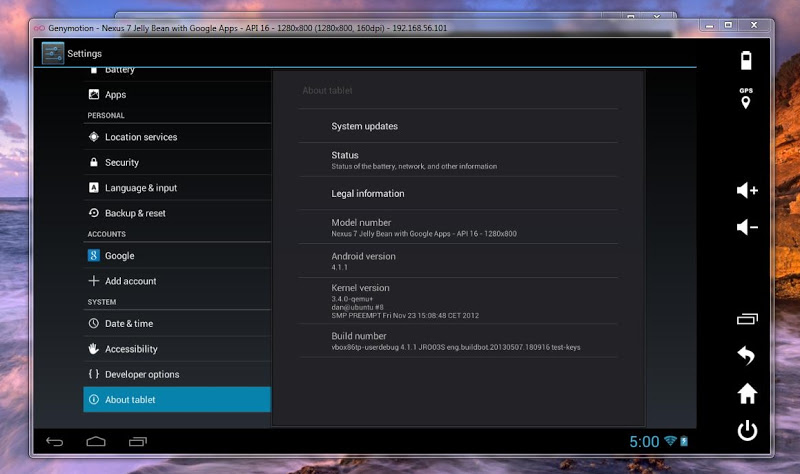Click the Language & input letter icon

[94, 188]
